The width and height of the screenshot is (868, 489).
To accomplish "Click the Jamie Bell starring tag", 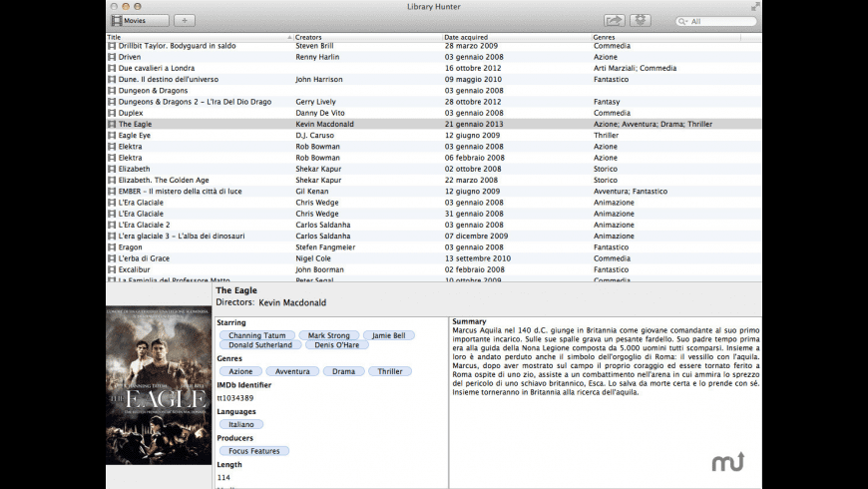I will pos(389,335).
